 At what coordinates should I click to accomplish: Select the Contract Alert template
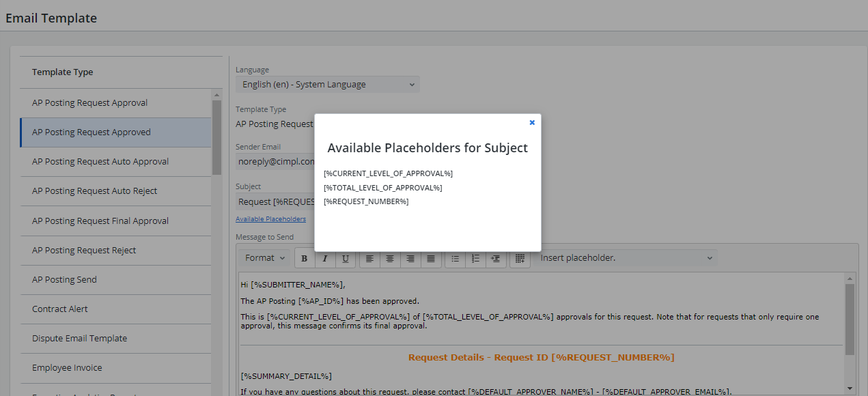click(60, 309)
